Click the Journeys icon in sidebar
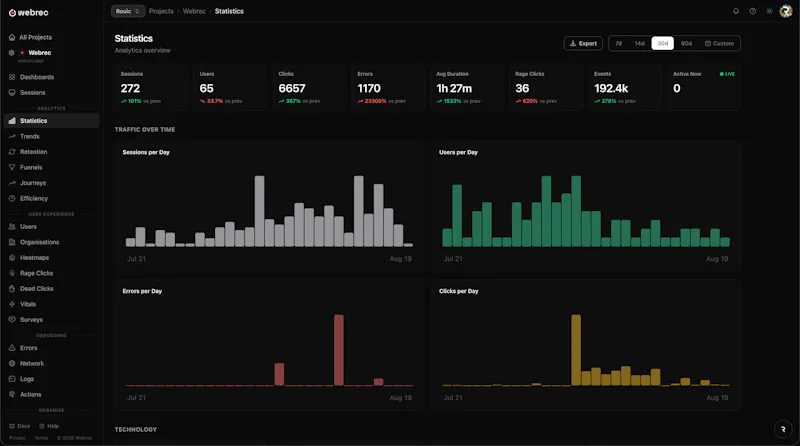The image size is (800, 446). click(x=12, y=183)
